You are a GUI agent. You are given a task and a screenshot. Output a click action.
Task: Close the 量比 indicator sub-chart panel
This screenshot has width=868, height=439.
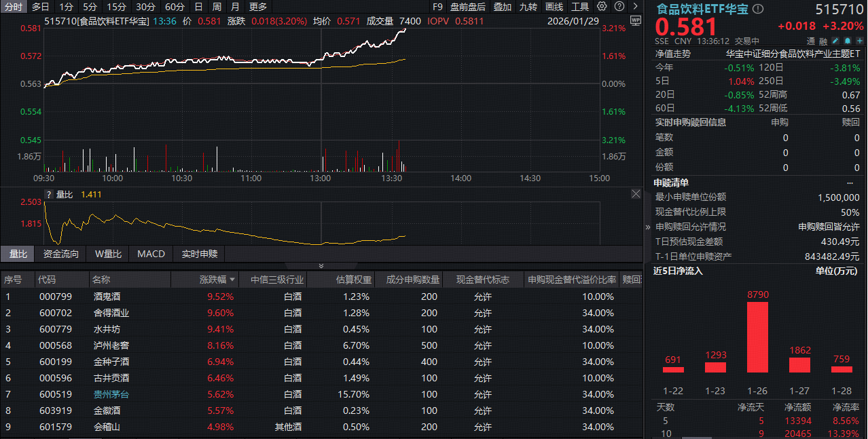[x=636, y=194]
